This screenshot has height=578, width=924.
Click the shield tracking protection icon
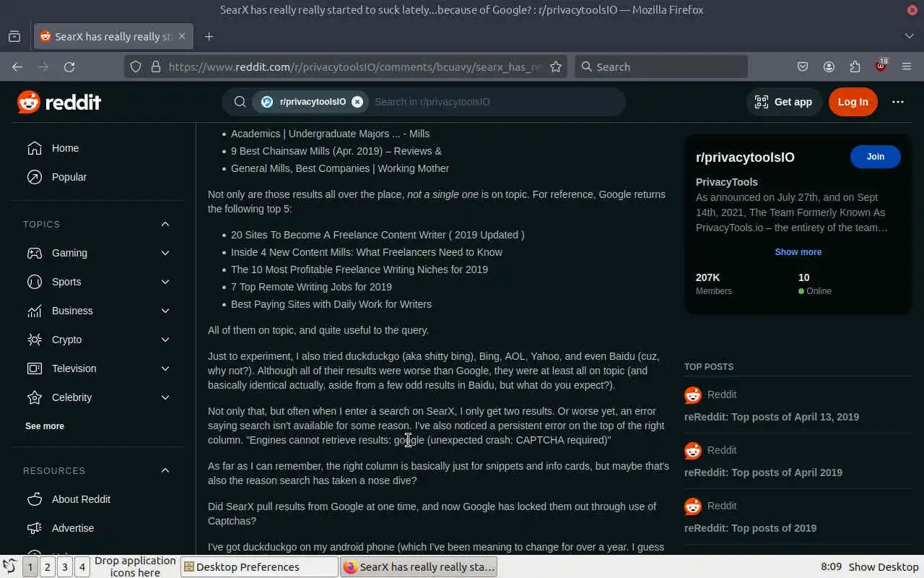[135, 66]
